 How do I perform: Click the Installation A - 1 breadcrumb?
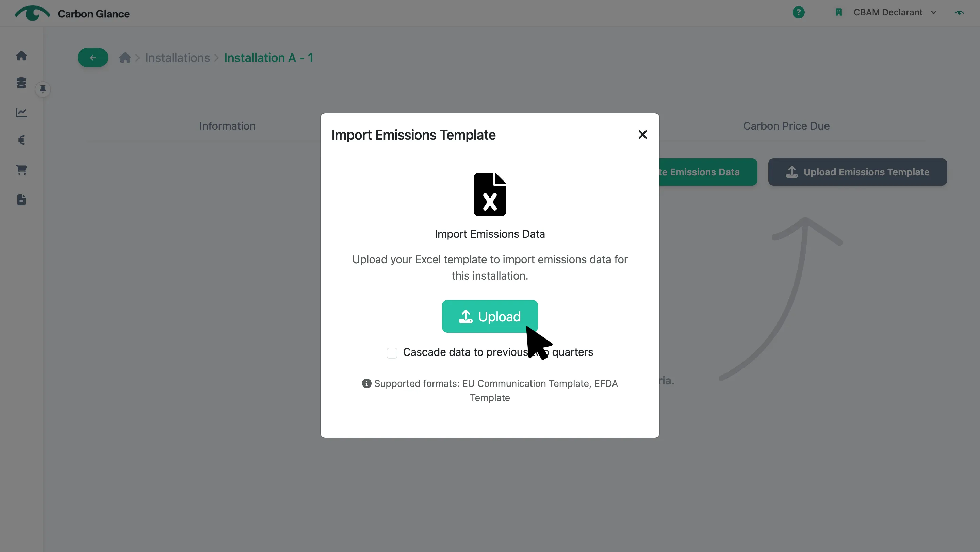point(268,58)
